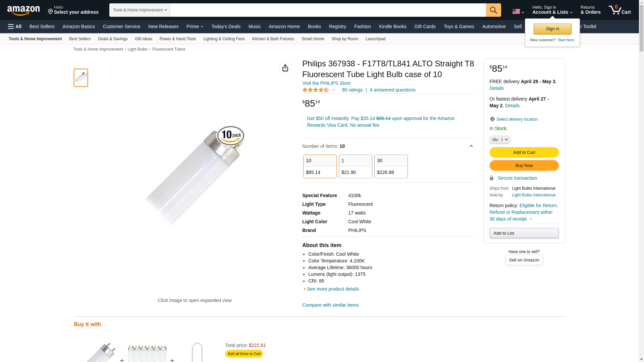Click the search magnifier button

[x=493, y=10]
